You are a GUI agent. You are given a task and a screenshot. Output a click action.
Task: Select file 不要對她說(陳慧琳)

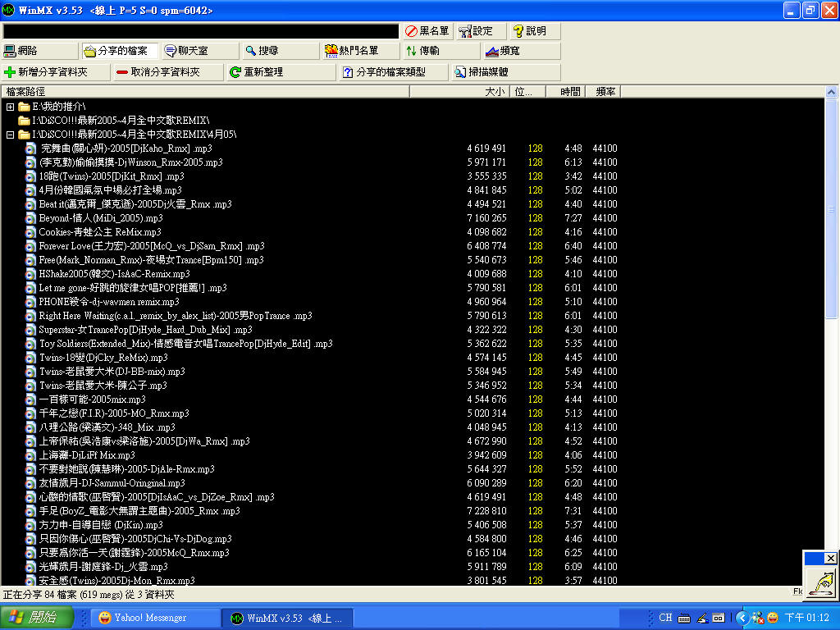tap(126, 468)
